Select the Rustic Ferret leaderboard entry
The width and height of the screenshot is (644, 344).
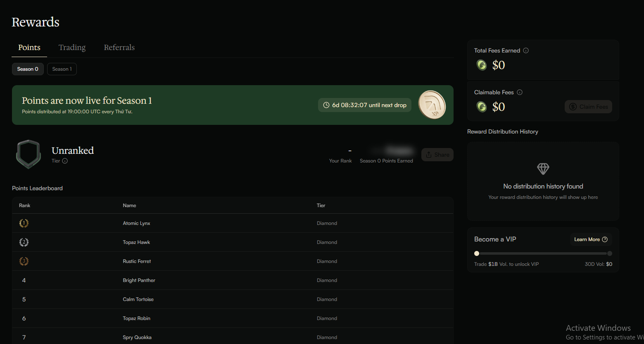tap(233, 261)
